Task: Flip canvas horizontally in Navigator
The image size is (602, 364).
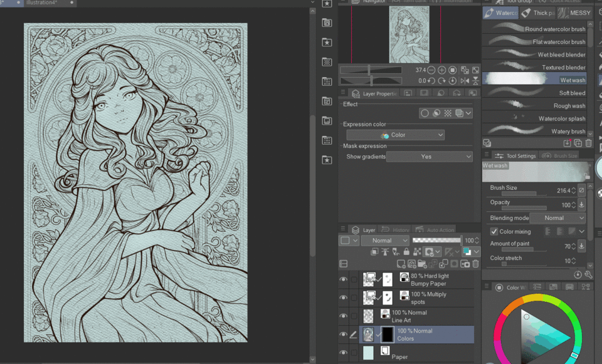Action: (x=465, y=81)
